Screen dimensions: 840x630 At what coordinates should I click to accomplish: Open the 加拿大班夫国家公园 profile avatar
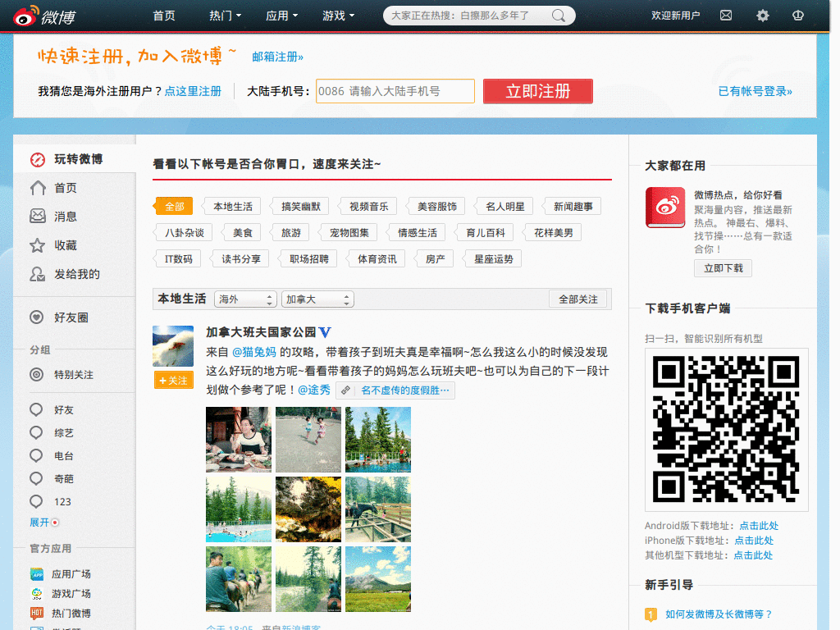pos(173,346)
